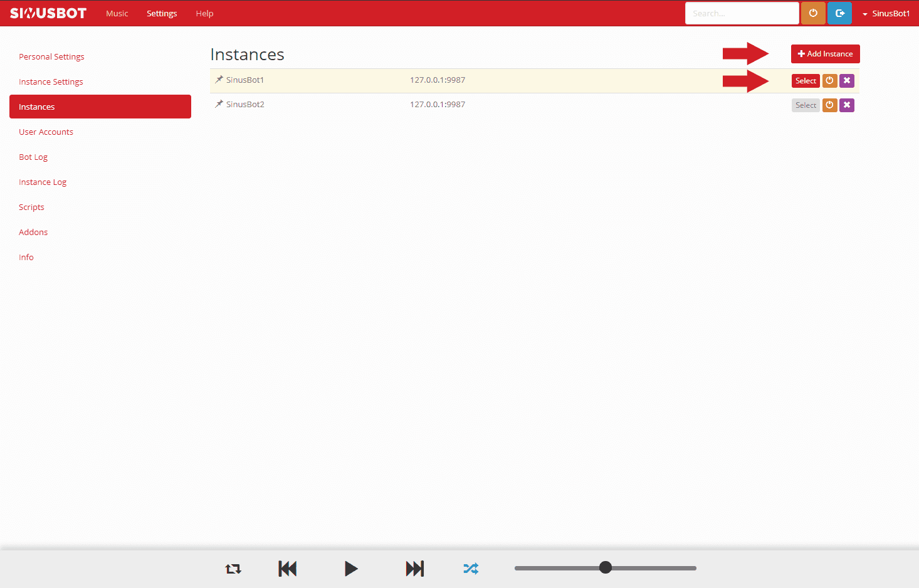This screenshot has width=919, height=588.
Task: Open the SinusBot1 user dropdown
Action: pos(886,13)
